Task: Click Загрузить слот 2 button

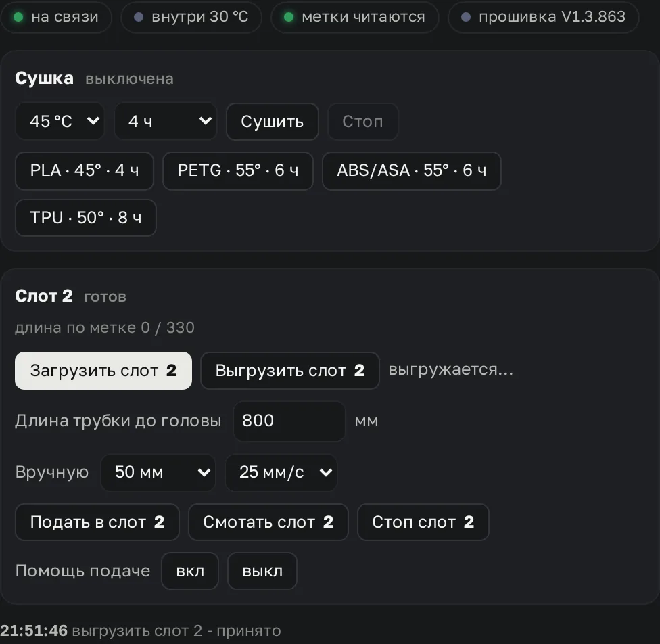Action: [x=103, y=371]
